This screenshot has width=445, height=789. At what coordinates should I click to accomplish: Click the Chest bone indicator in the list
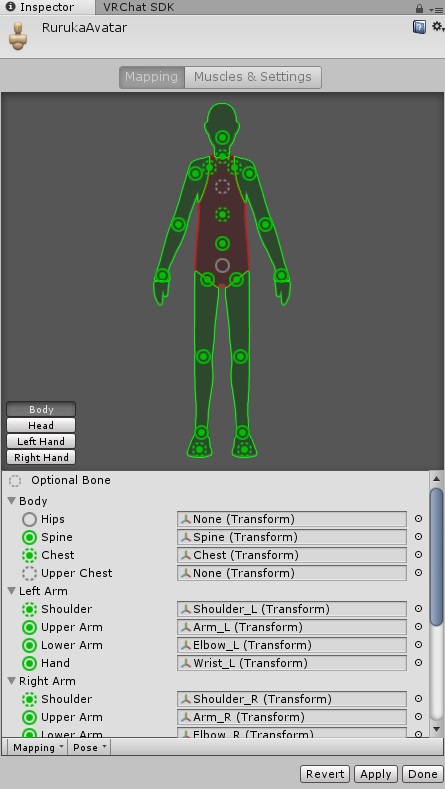point(30,556)
